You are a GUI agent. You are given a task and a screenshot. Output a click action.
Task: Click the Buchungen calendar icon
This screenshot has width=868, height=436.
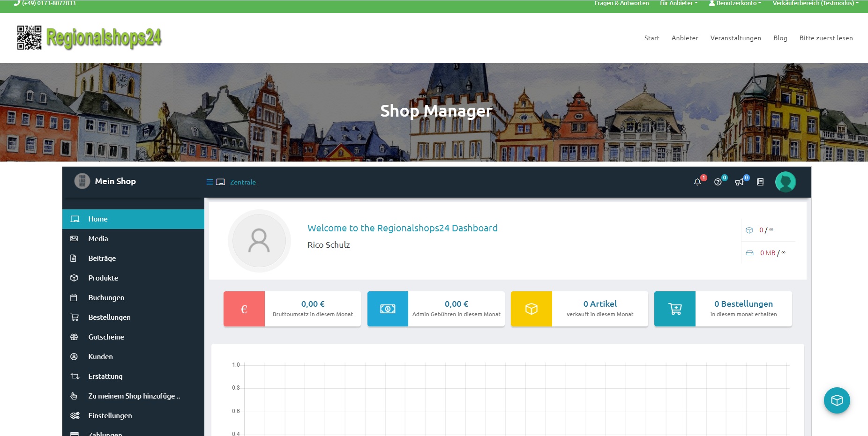tap(74, 297)
